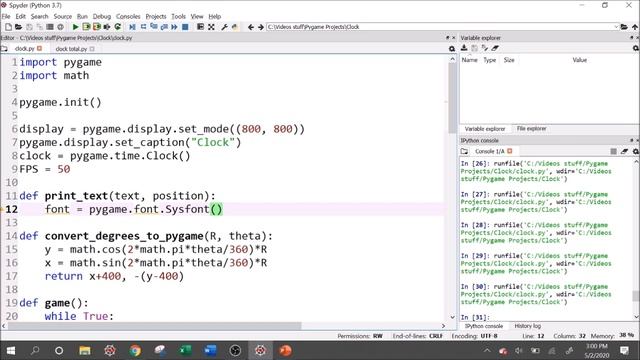Toggle fullscreen mode icon
This screenshot has width=640, height=360.
tap(211, 27)
